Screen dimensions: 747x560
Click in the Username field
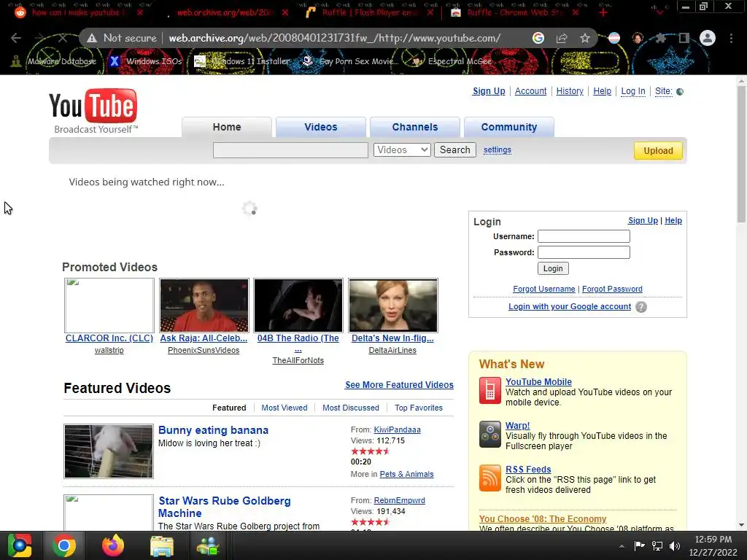coord(584,236)
